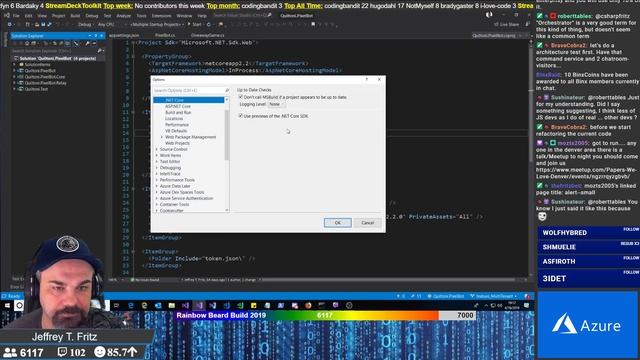Click Cancel in the Options dialog
640x360 pixels.
tap(367, 222)
